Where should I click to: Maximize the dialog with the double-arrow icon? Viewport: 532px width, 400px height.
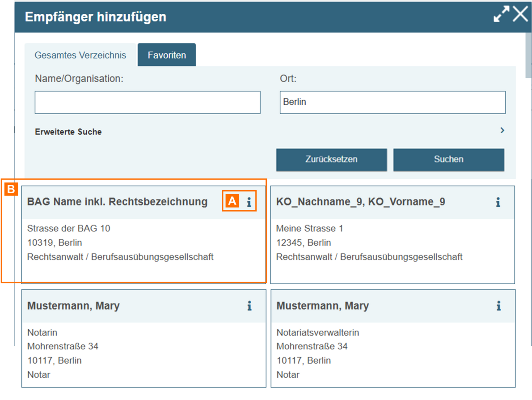coord(501,14)
